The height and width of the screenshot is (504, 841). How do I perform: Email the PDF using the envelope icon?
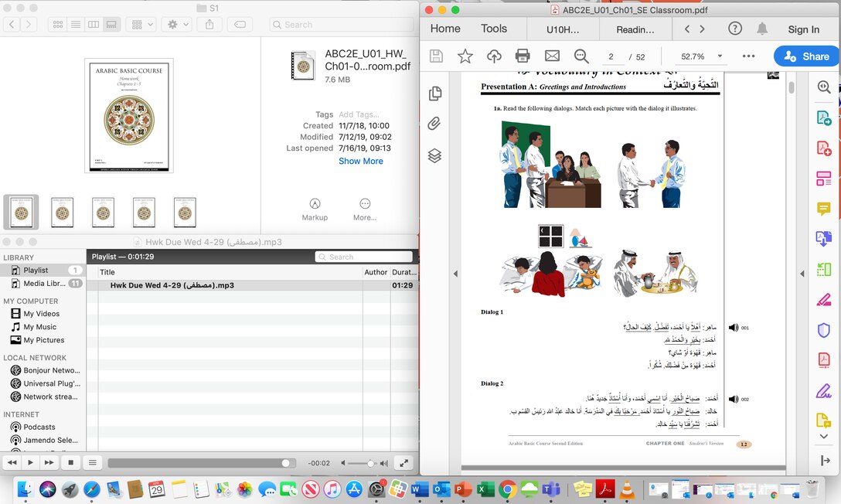(x=552, y=55)
